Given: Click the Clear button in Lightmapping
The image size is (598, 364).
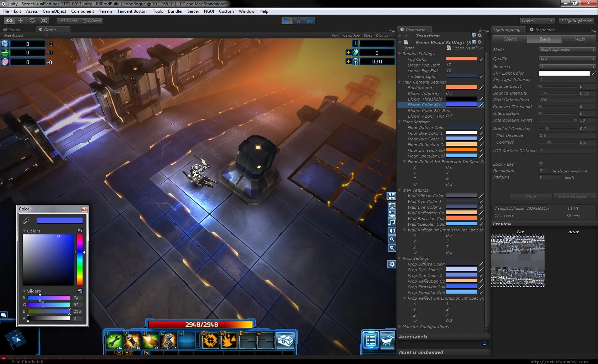Looking at the screenshot, I should 531,197.
